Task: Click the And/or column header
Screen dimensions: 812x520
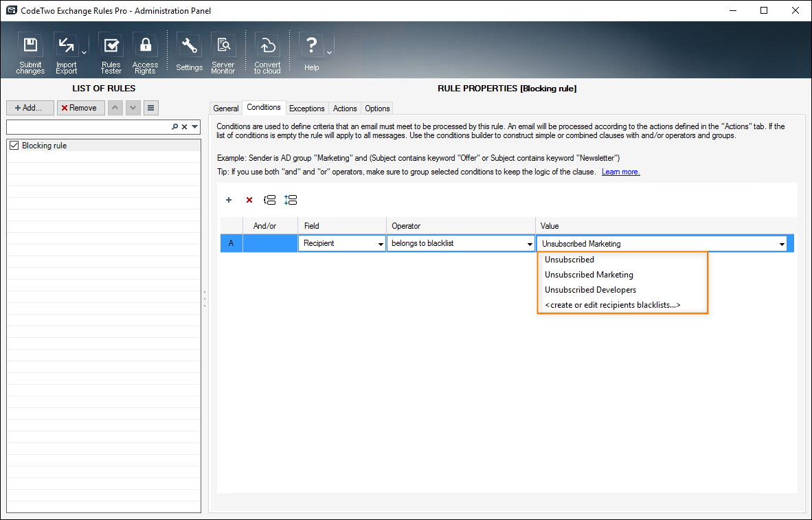Action: (270, 226)
